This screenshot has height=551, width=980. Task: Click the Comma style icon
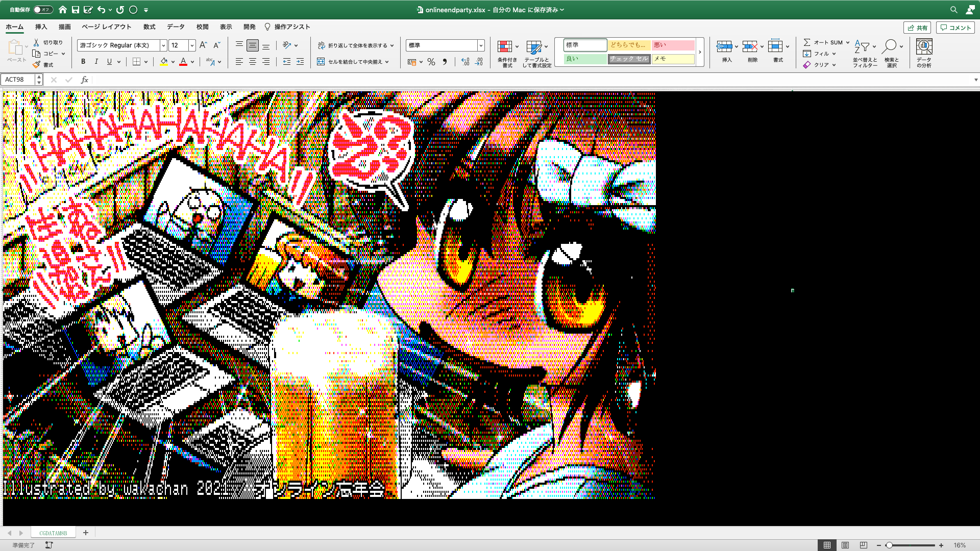[445, 62]
